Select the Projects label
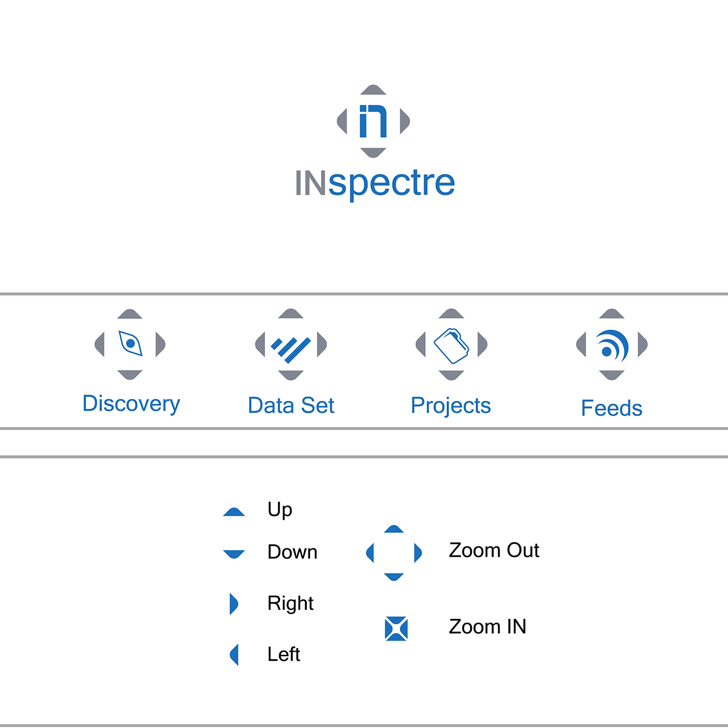Screen dimensions: 728x728 coord(451,406)
